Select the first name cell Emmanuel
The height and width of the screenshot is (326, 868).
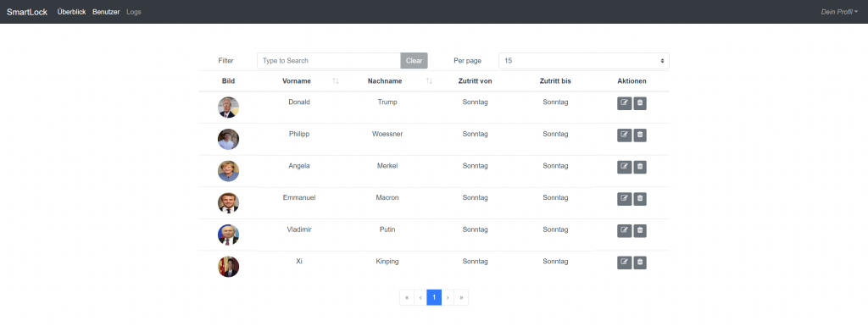point(299,198)
